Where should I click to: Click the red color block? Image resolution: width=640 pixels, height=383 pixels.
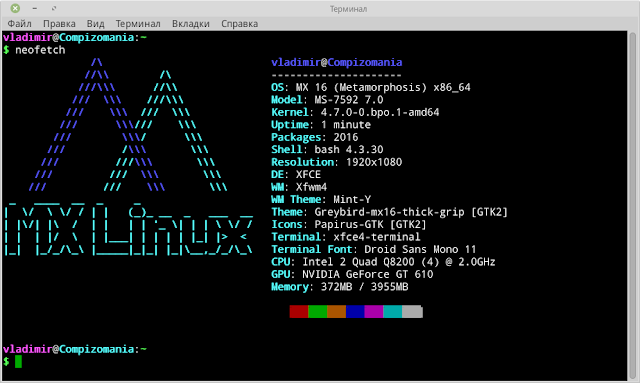(x=299, y=312)
